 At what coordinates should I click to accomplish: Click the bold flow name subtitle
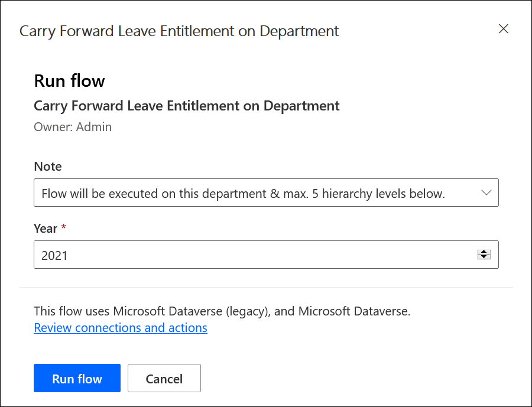[x=186, y=106]
